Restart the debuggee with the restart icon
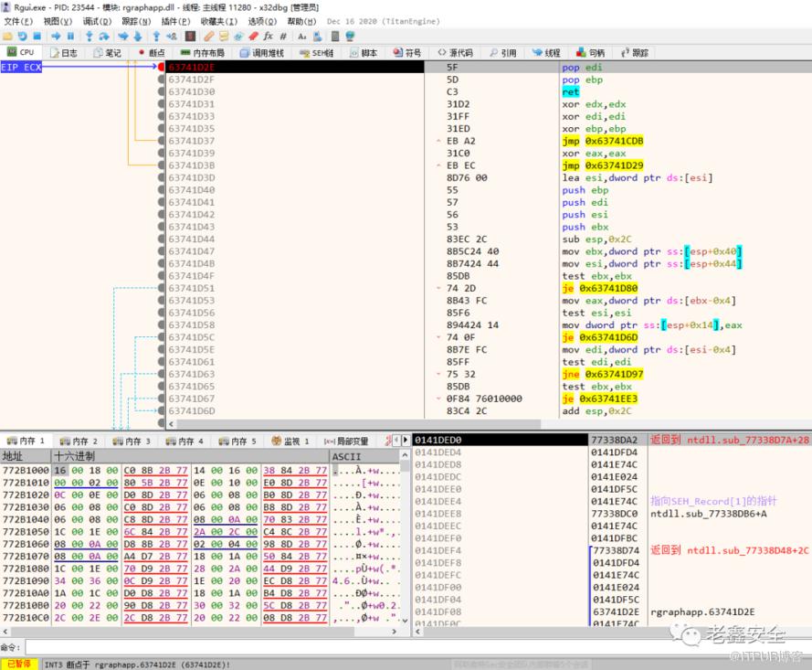 [x=22, y=36]
